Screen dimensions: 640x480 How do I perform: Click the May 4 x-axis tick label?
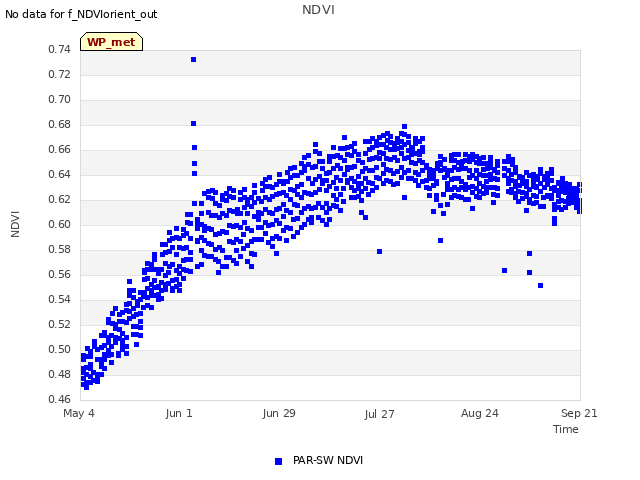79,413
